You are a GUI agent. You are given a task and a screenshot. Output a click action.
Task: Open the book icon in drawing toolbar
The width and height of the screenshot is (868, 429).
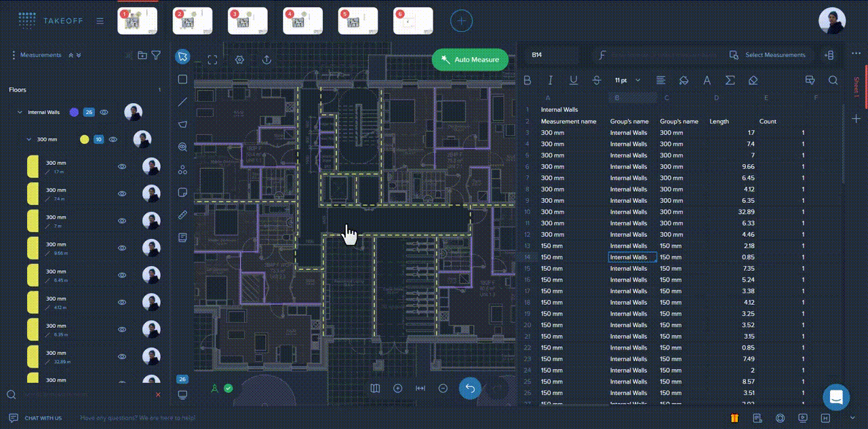[x=182, y=237]
